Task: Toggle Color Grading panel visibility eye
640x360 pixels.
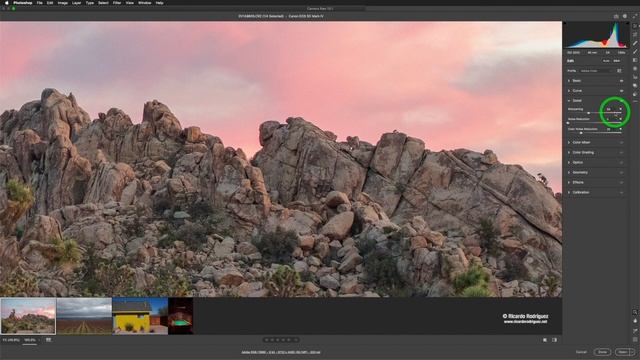Action: pos(622,153)
